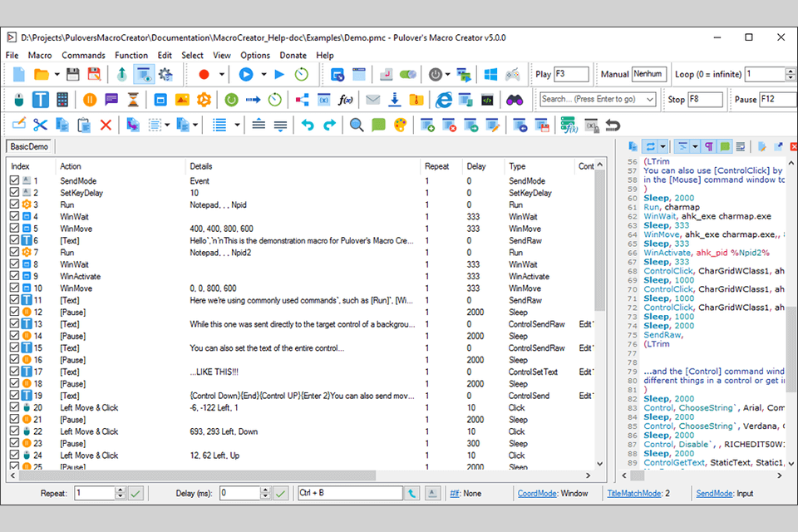Click the blue Undo arrow icon
Screen dimensions: 798x532
(x=308, y=125)
